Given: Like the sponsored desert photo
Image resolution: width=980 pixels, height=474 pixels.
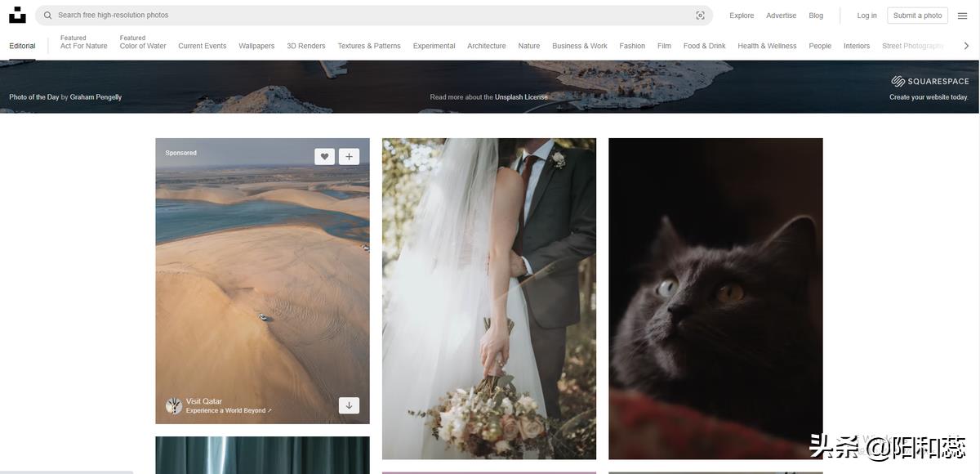Looking at the screenshot, I should pos(324,157).
